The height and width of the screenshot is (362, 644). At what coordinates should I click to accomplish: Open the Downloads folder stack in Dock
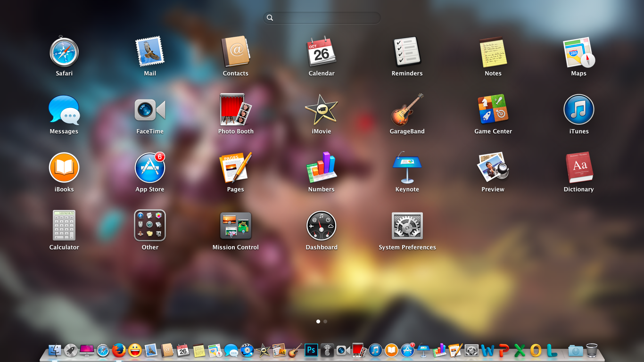coord(575,351)
